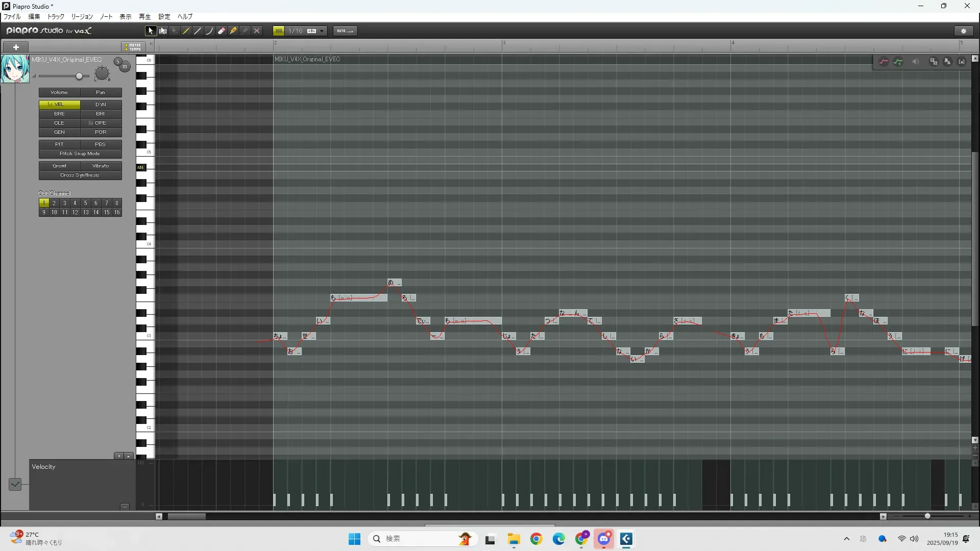Pick the eraser tool
Image resolution: width=980 pixels, height=551 pixels.
click(x=222, y=31)
